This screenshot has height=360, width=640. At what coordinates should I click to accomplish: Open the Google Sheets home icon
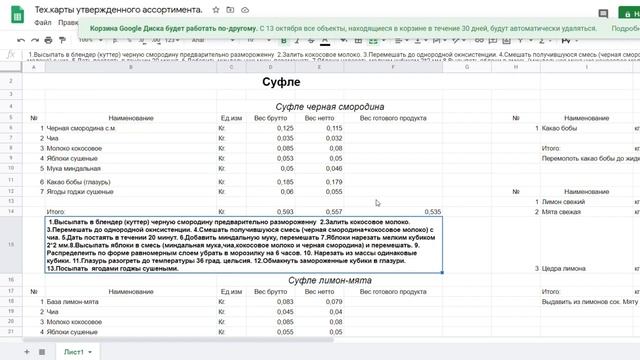click(17, 15)
